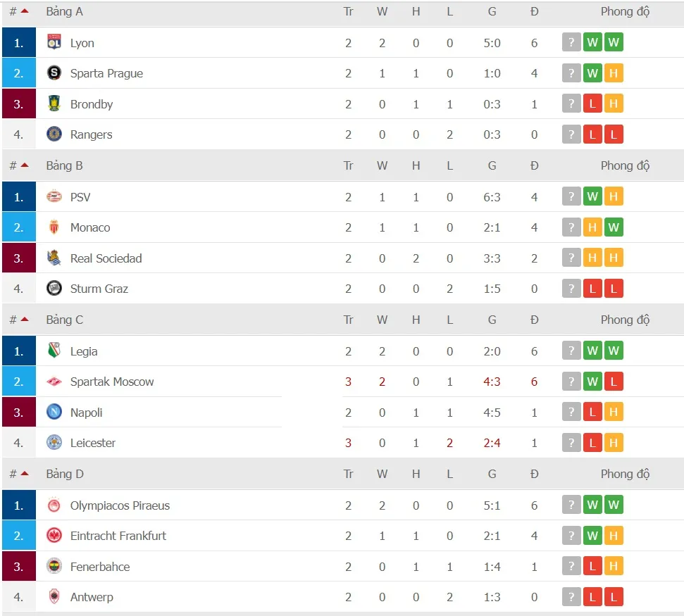Click the Real Sociedad crest
Image resolution: width=684 pixels, height=616 pixels.
pos(52,258)
